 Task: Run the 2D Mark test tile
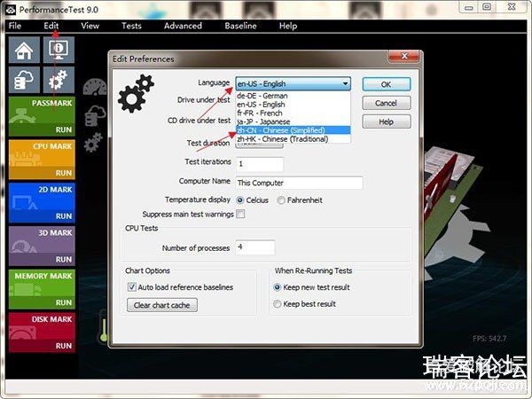pos(42,203)
